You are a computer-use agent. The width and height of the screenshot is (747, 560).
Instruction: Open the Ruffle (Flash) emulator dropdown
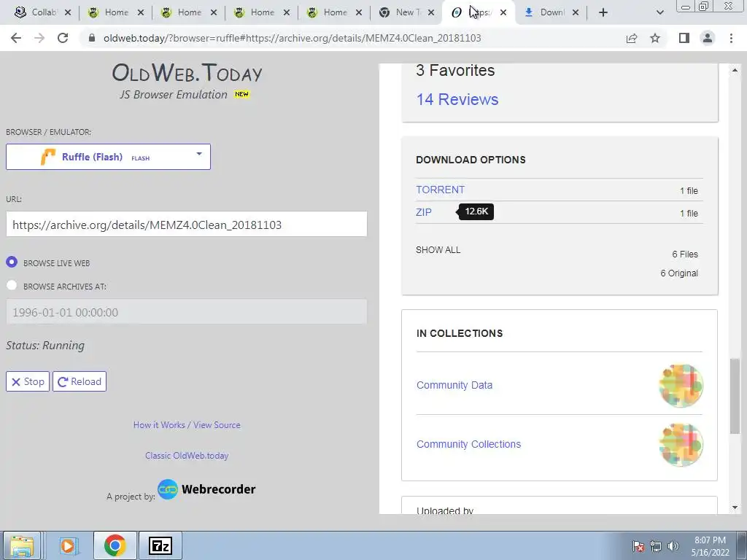tap(108, 157)
